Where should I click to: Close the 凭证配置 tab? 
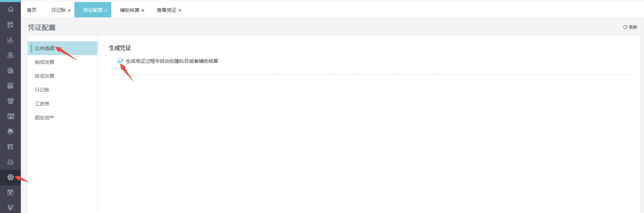pos(106,10)
